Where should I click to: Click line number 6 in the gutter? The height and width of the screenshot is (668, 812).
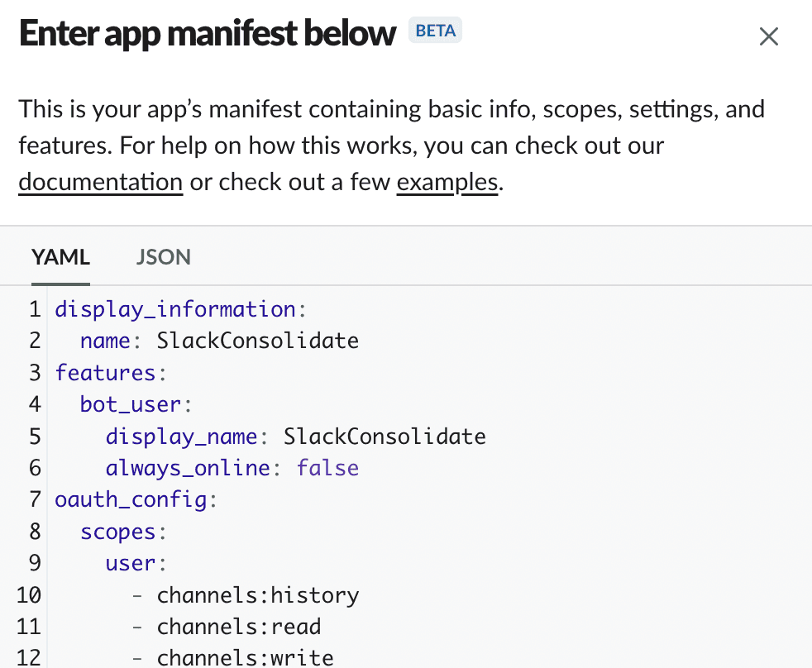pyautogui.click(x=35, y=468)
